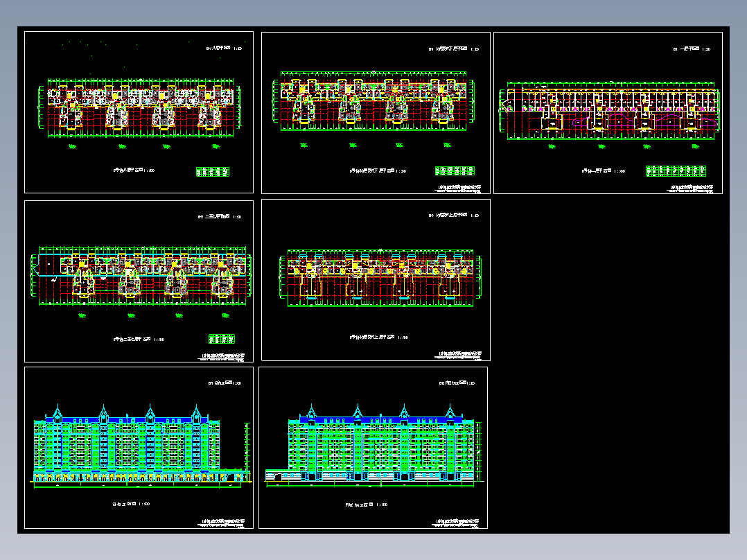Click the upper-right title of the middle-left sheet
Screen dimensions: 747x560
(220, 216)
